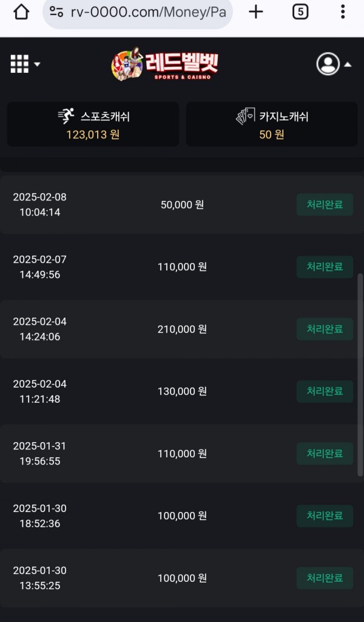Image resolution: width=364 pixels, height=622 pixels.
Task: Select the 스포츠캐쉬 balance panel
Action: tap(93, 124)
